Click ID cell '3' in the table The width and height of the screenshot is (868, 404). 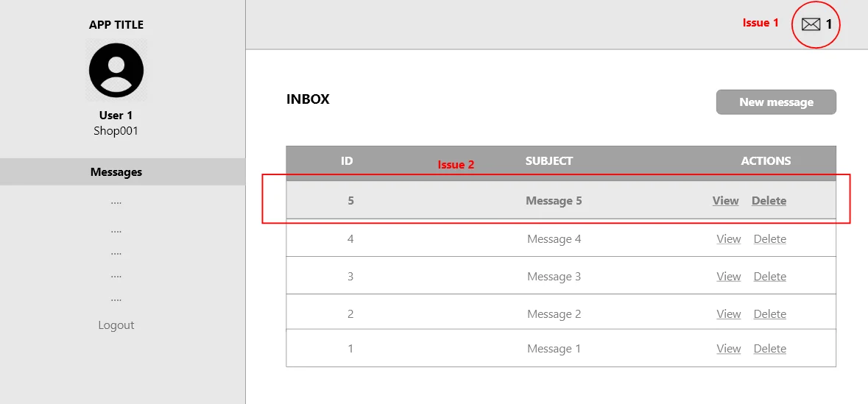point(350,276)
